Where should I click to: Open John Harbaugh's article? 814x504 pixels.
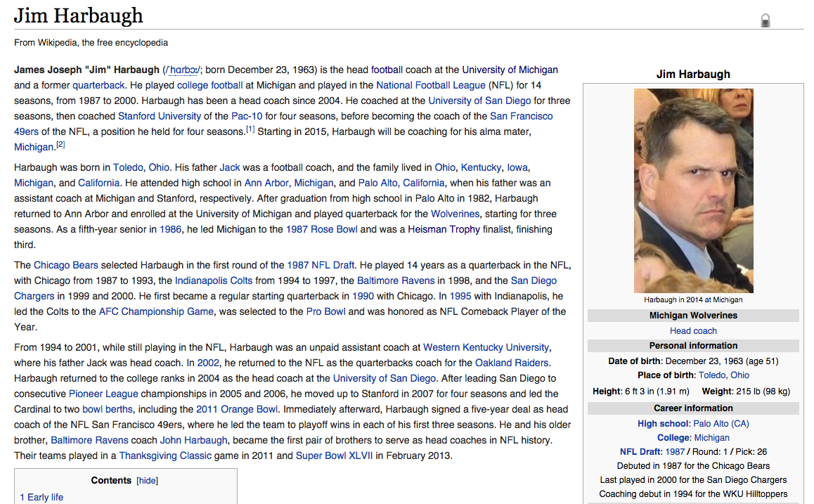[x=193, y=440]
